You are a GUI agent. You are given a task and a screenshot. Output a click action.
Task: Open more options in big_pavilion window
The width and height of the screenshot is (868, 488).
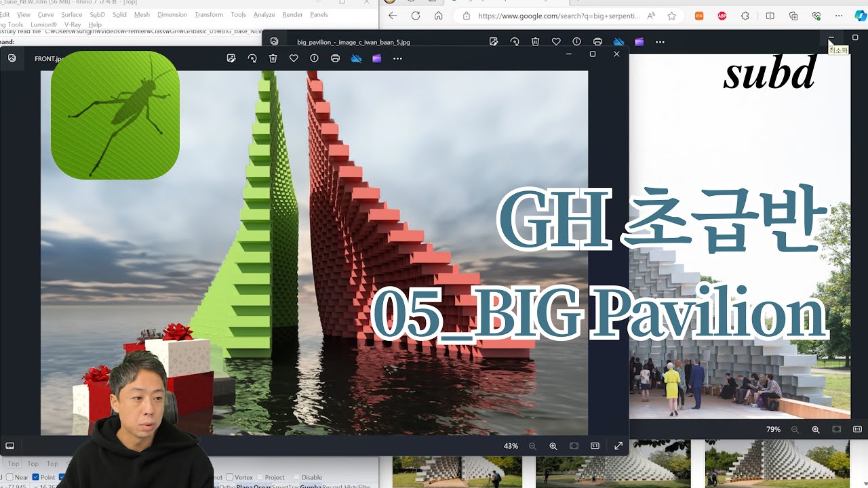[x=660, y=41]
